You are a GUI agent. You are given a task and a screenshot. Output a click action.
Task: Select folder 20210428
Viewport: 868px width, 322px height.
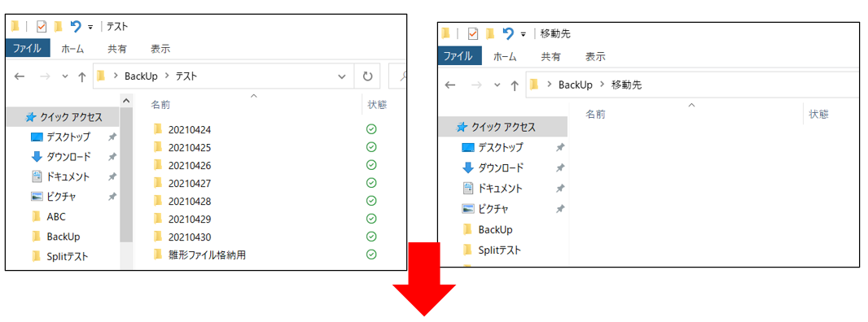click(190, 202)
